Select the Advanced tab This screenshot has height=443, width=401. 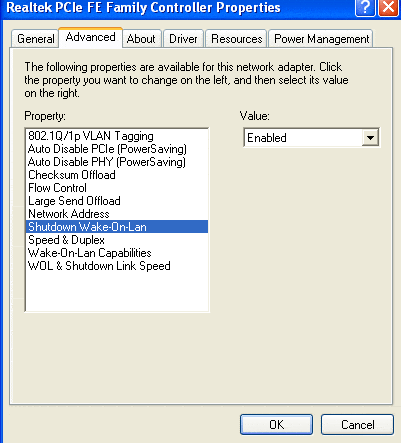91,37
